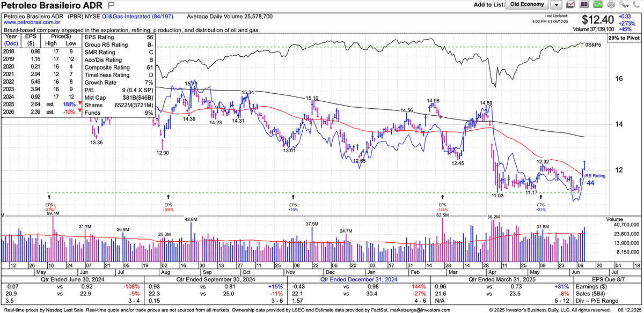Click red triangle next to 2025 EPS estimate
Viewport: 644px width, 313px height.
pyautogui.click(x=79, y=103)
